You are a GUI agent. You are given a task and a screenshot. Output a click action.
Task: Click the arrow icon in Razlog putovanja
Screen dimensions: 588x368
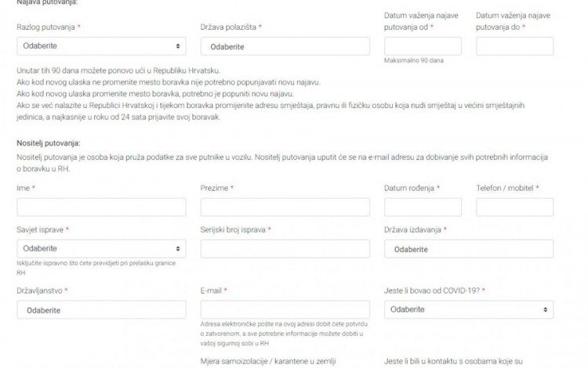(180, 46)
